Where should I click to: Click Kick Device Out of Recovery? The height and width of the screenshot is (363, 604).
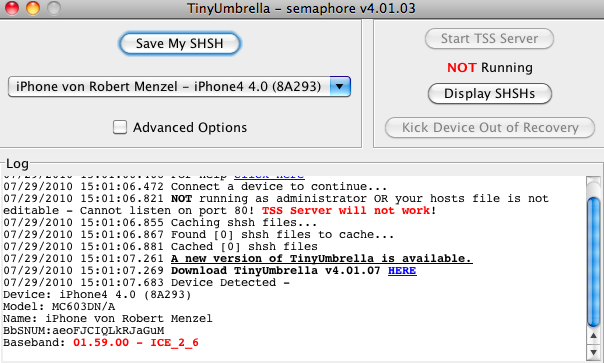[x=490, y=128]
